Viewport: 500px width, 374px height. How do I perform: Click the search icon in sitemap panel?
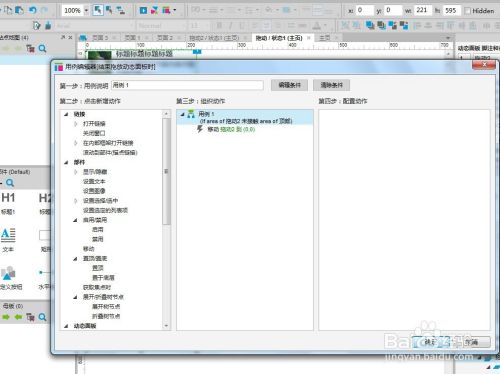click(x=42, y=49)
